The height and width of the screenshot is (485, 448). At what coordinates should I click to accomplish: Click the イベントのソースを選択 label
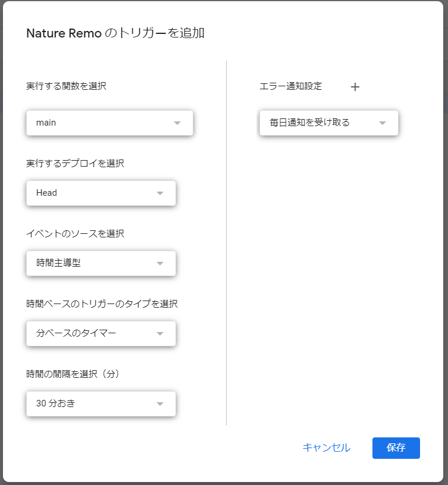(x=75, y=233)
